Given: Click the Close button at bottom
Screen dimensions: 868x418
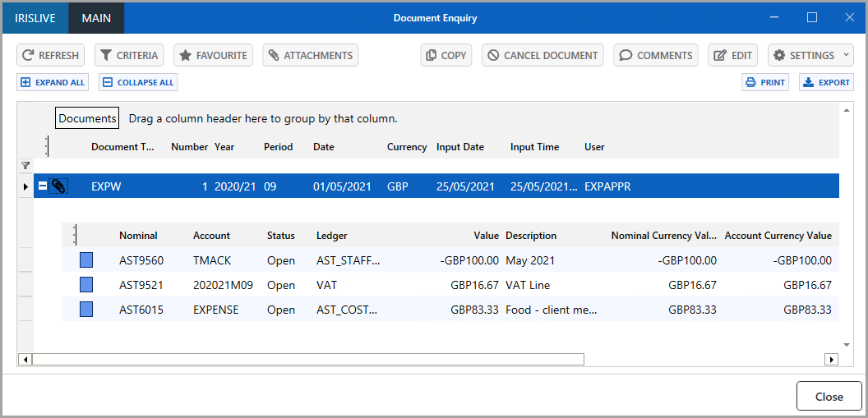Looking at the screenshot, I should 829,397.
